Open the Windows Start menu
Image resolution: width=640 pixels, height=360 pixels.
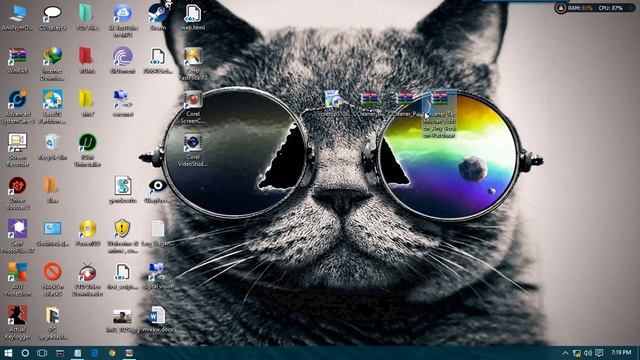8,353
